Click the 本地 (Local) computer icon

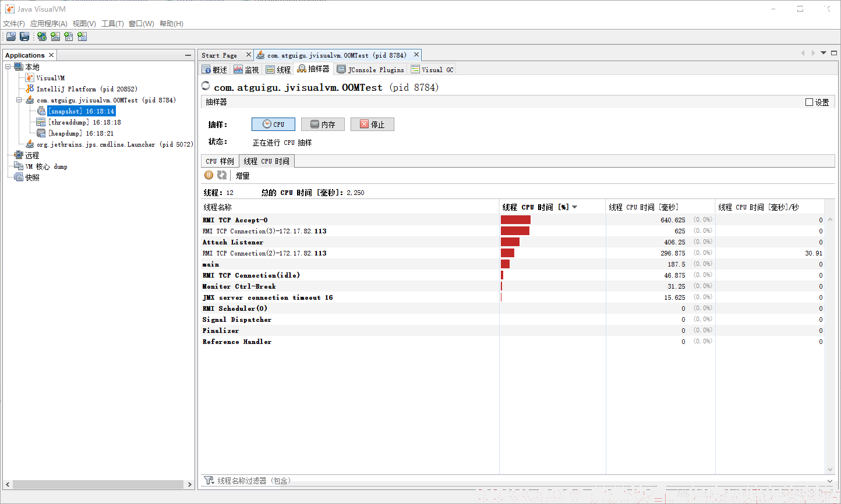(x=19, y=66)
